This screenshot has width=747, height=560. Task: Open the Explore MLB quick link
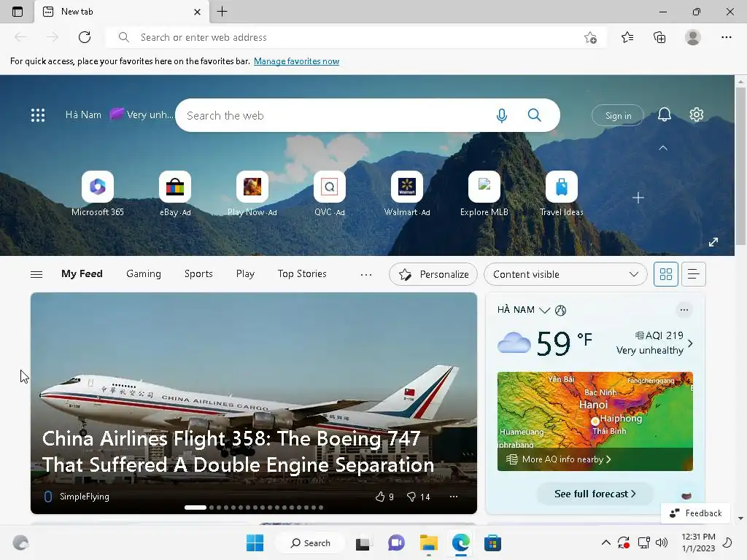click(484, 194)
